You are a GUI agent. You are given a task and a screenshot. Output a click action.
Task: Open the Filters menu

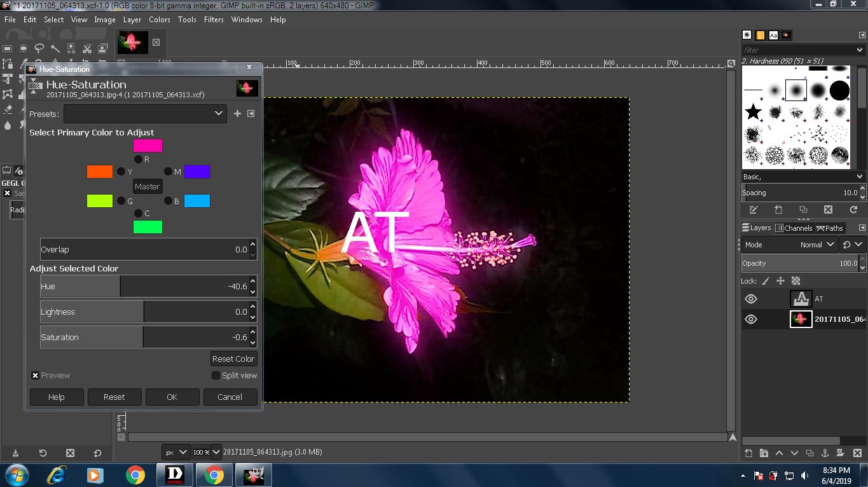click(x=214, y=20)
